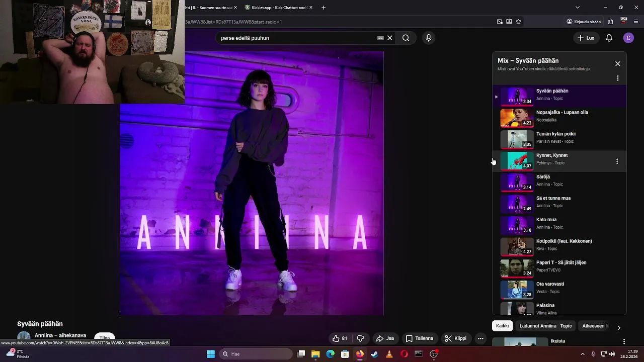The width and height of the screenshot is (644, 362).
Task: Open Mix playlist options menu
Action: 618,78
